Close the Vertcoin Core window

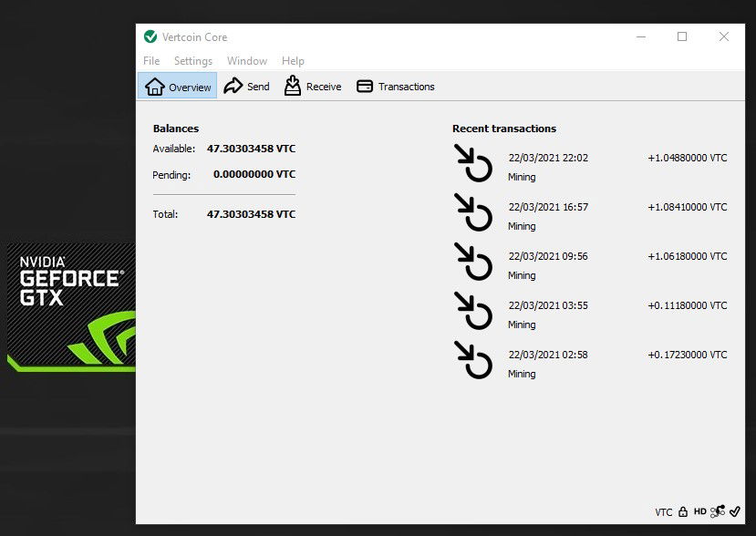tap(724, 36)
